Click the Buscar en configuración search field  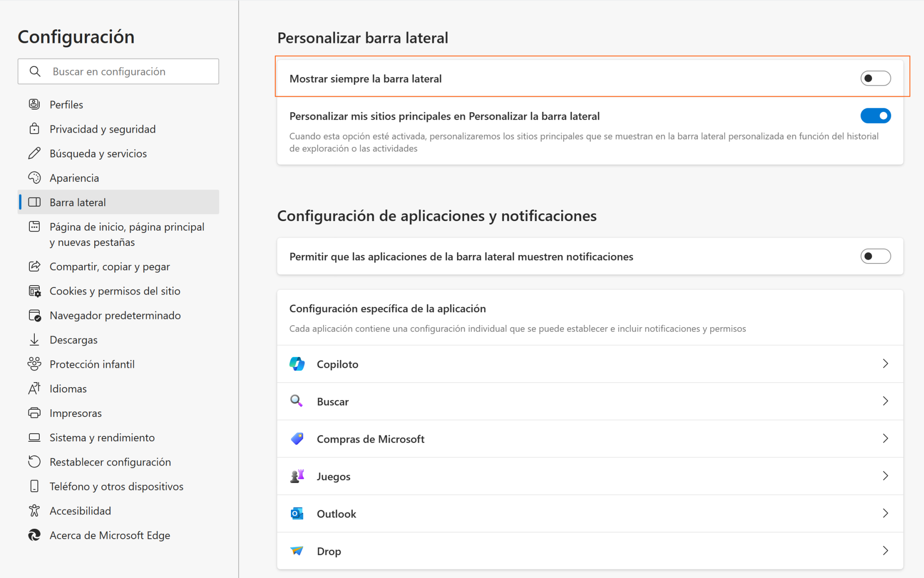(118, 71)
